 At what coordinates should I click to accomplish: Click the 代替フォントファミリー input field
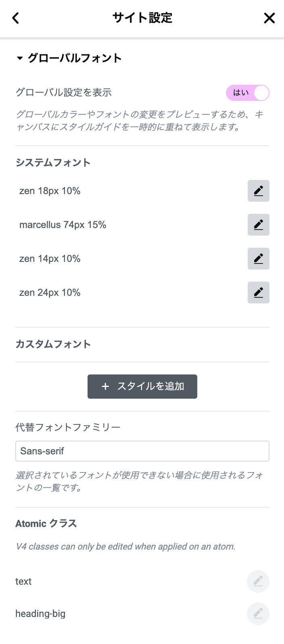(x=142, y=451)
